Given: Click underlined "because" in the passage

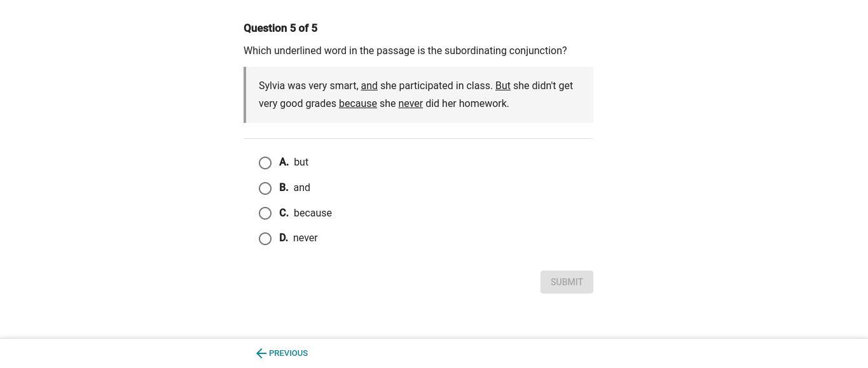Looking at the screenshot, I should 358,104.
